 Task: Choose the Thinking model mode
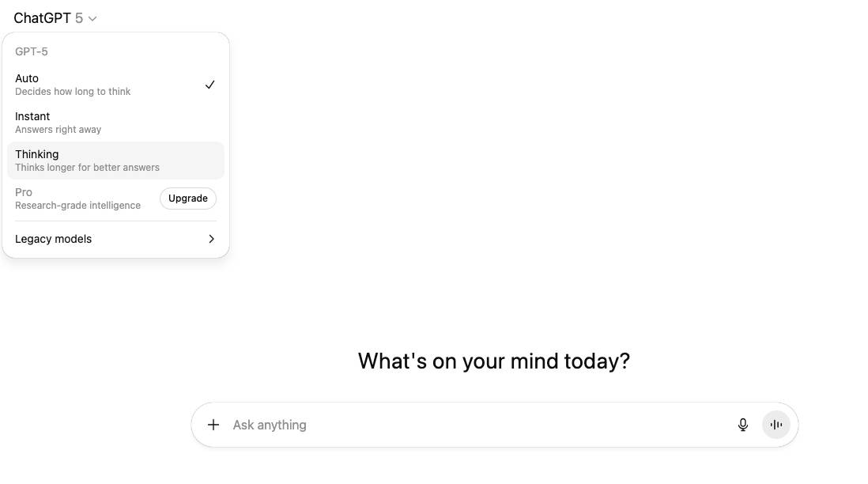37,154
